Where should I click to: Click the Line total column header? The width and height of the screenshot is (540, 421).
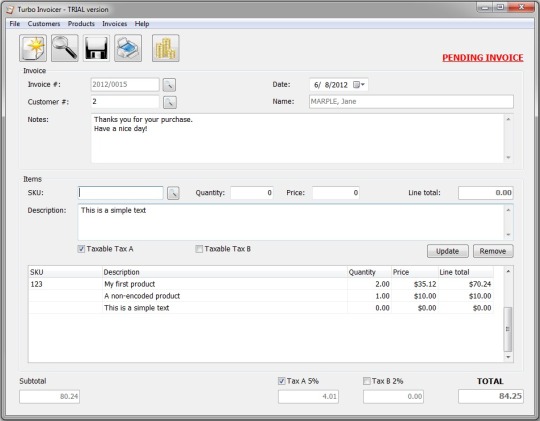click(x=466, y=272)
